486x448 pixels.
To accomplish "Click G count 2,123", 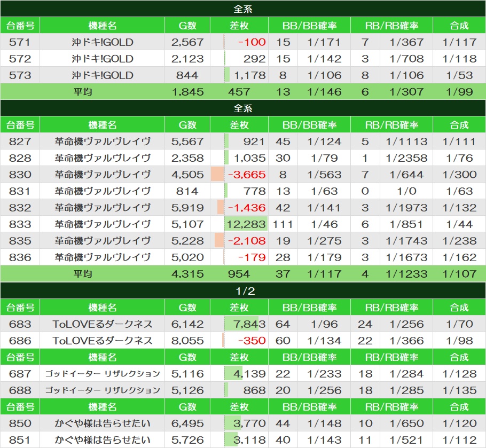I will pyautogui.click(x=187, y=59).
